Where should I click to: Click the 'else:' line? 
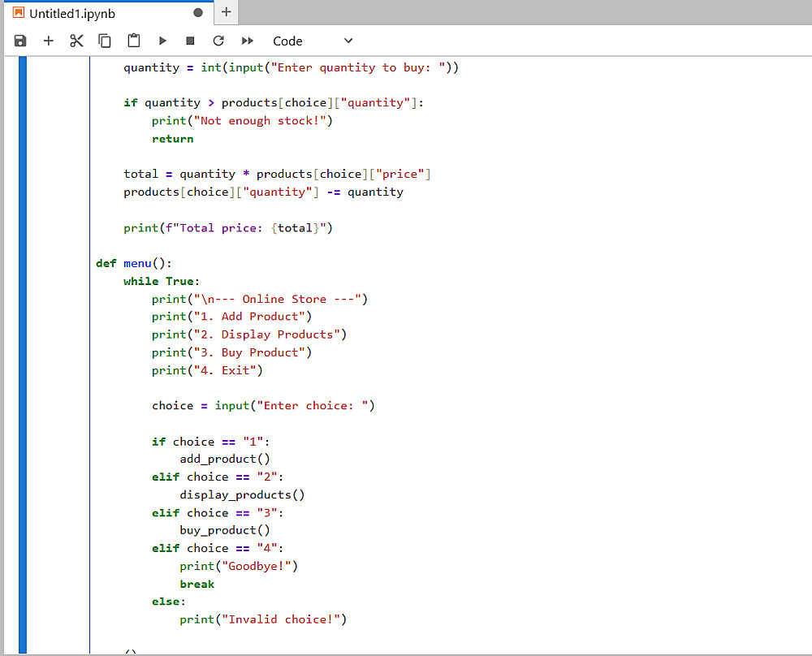coord(168,602)
